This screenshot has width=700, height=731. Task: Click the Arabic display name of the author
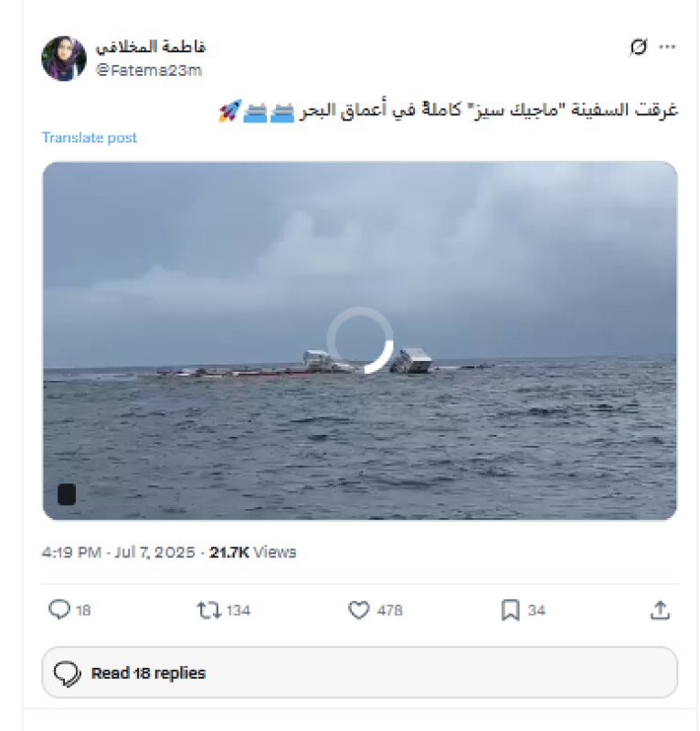pyautogui.click(x=150, y=47)
